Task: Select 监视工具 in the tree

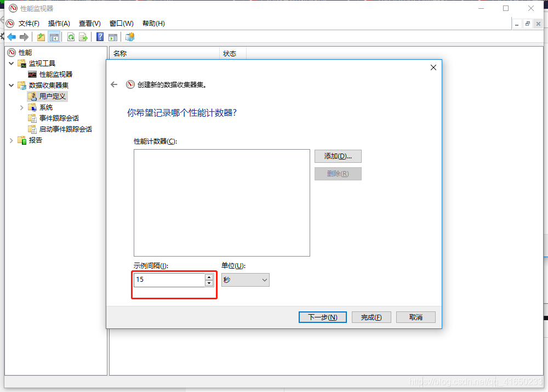Action: (42, 63)
